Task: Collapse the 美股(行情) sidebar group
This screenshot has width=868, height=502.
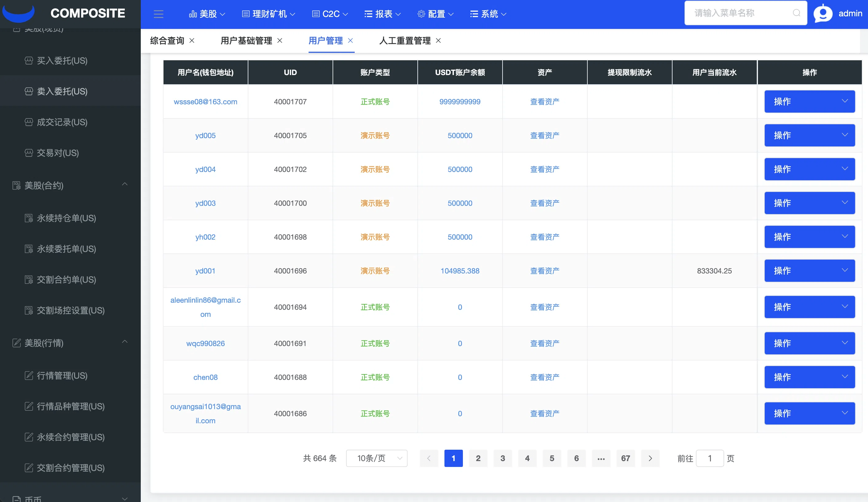Action: 125,342
